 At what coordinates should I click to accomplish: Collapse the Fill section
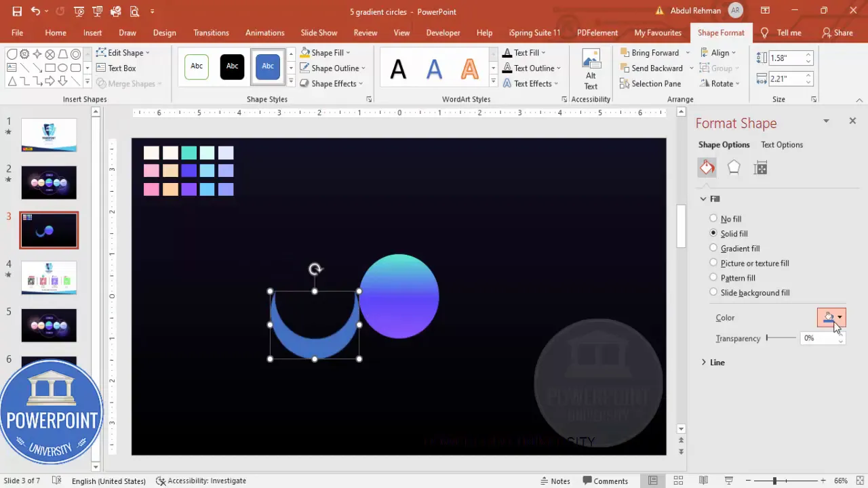click(x=710, y=199)
